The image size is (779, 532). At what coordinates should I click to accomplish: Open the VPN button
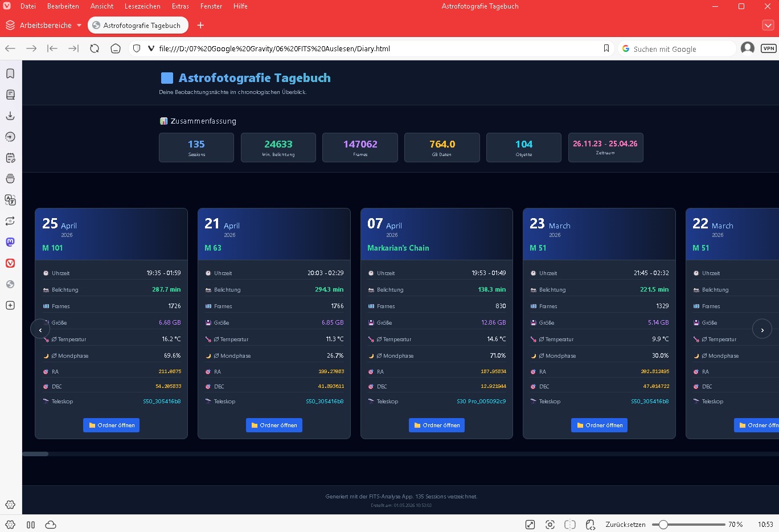coord(769,48)
